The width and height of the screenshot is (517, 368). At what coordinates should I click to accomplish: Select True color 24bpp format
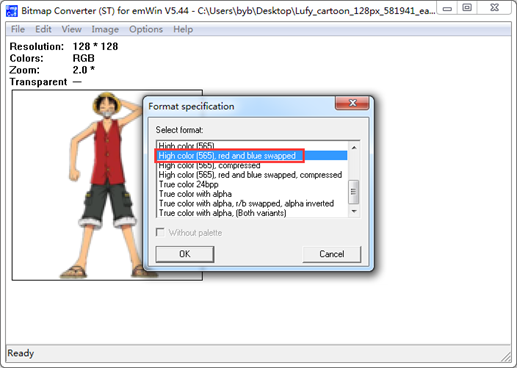pyautogui.click(x=188, y=184)
